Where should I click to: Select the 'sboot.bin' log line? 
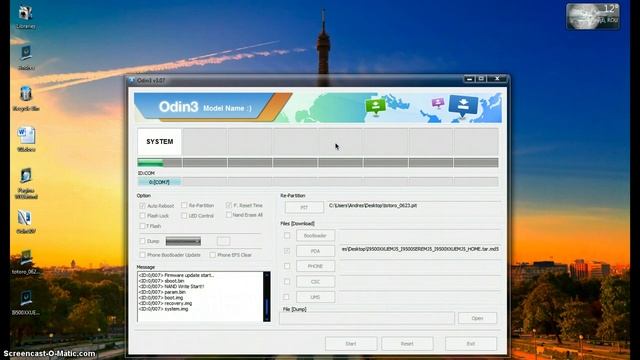pos(162,281)
